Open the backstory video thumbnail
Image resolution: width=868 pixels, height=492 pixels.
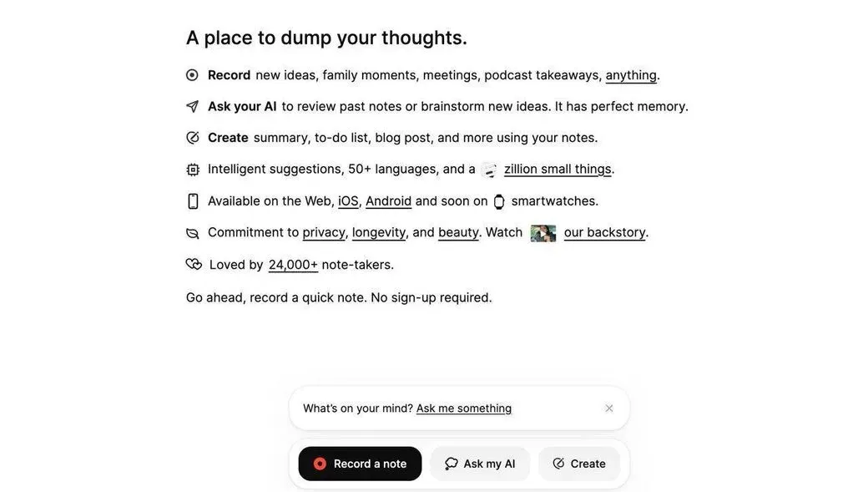[x=543, y=233]
